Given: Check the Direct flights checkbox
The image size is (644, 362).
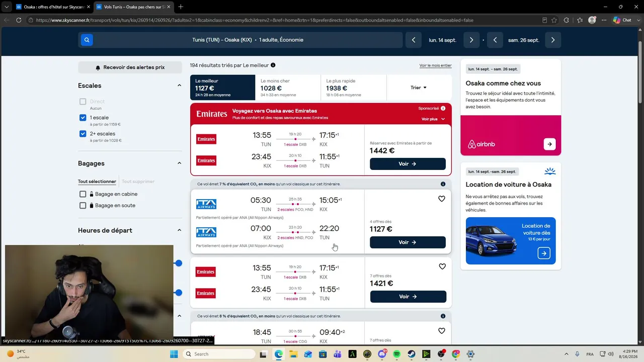Looking at the screenshot, I should tap(83, 102).
